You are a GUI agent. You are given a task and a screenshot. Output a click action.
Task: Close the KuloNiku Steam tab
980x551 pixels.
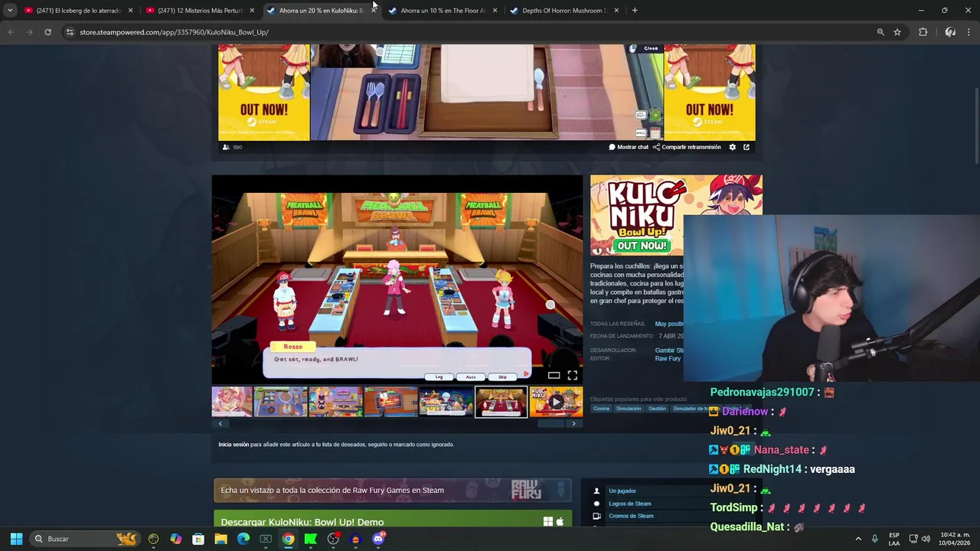(374, 11)
